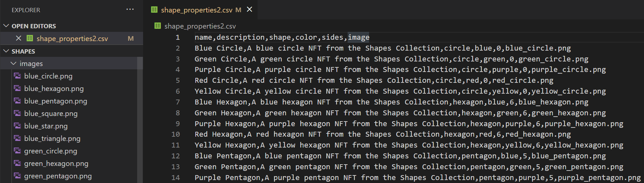Click 'Red Circle' at start of line 5
Screen dimensions: 644x183
tap(216, 80)
